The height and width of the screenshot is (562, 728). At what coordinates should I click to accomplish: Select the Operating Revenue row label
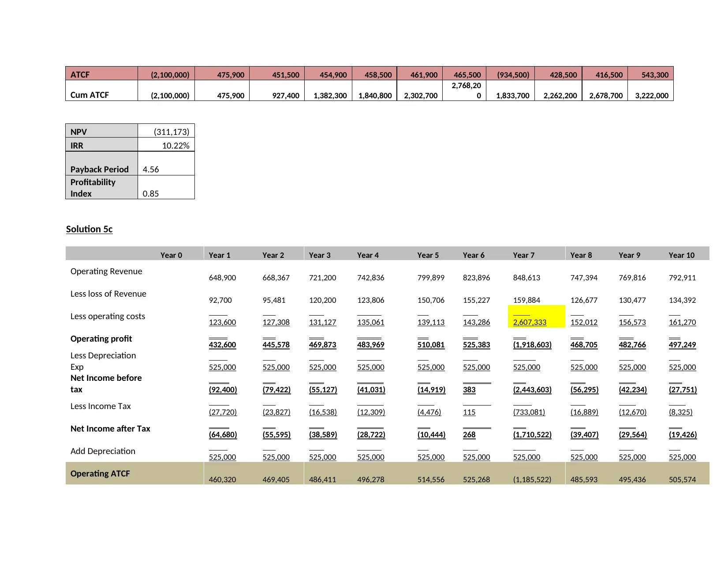106,271
